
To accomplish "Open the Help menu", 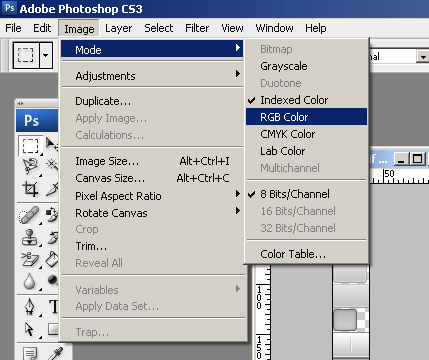I will [x=316, y=28].
